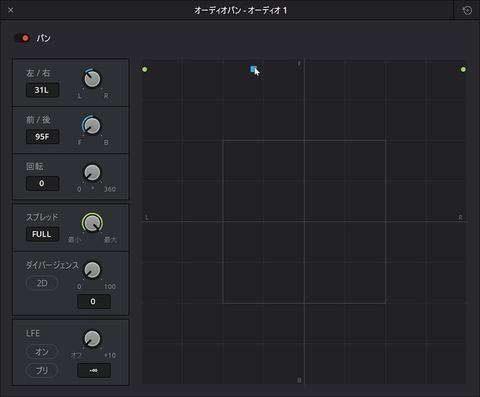The height and width of the screenshot is (397, 480).
Task: Click the left green speaker dot
Action: point(145,69)
